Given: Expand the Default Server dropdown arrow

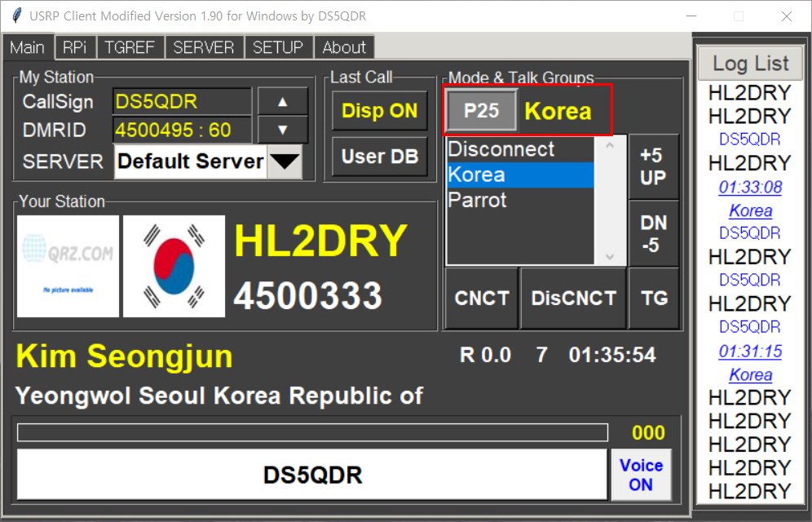Looking at the screenshot, I should coord(285,161).
